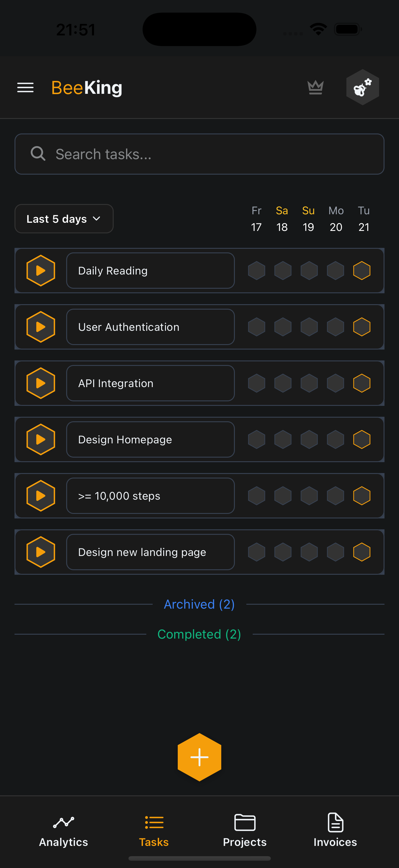Open the Last 5 days dropdown
Image resolution: width=399 pixels, height=868 pixels.
[x=64, y=219]
